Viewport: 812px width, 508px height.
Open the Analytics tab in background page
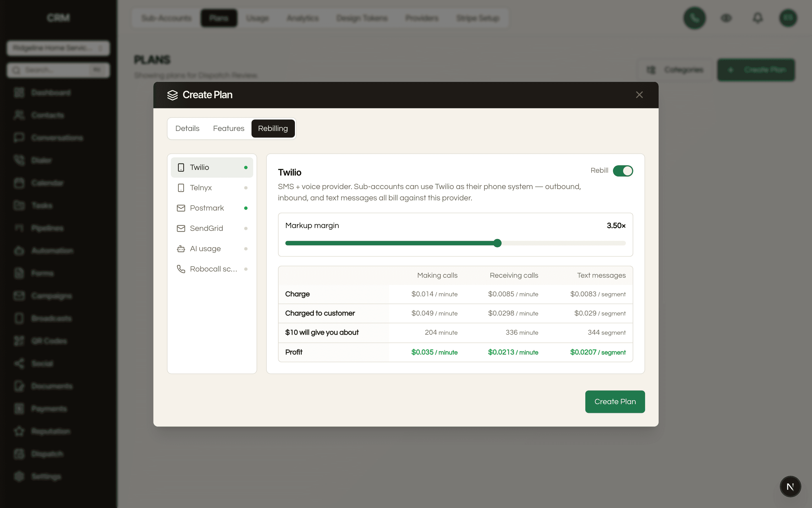pos(302,18)
